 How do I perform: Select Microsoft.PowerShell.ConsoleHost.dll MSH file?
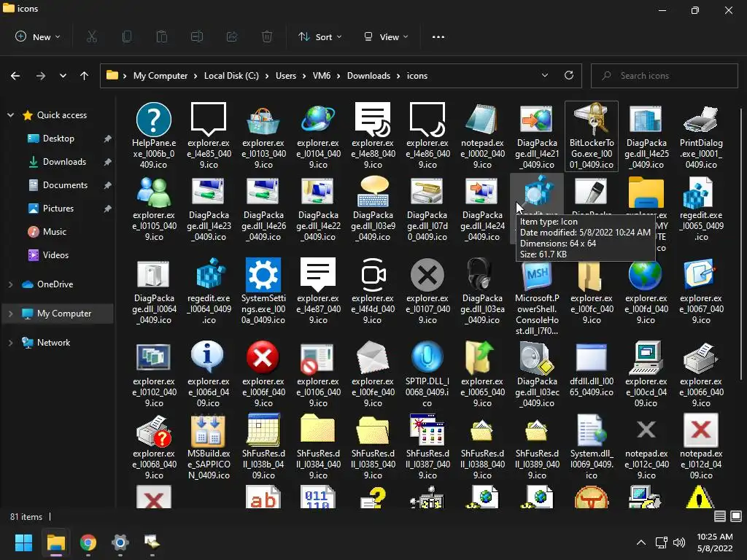(x=537, y=297)
